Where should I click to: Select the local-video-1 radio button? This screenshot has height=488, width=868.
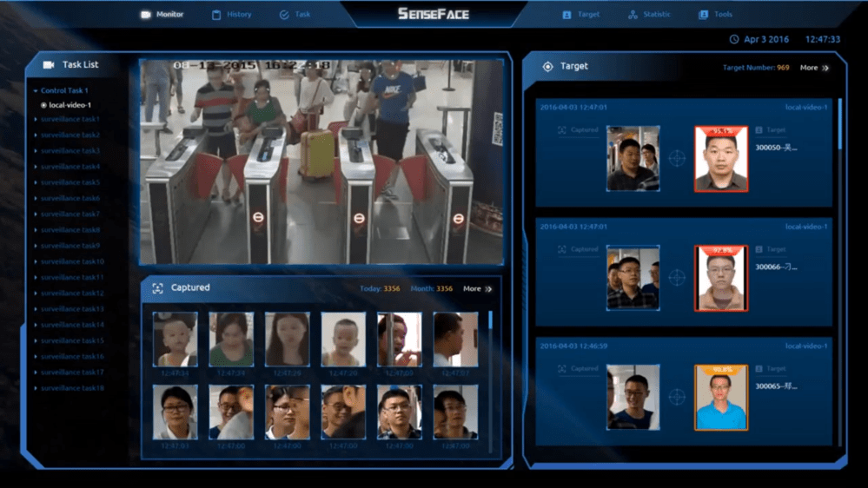click(44, 105)
